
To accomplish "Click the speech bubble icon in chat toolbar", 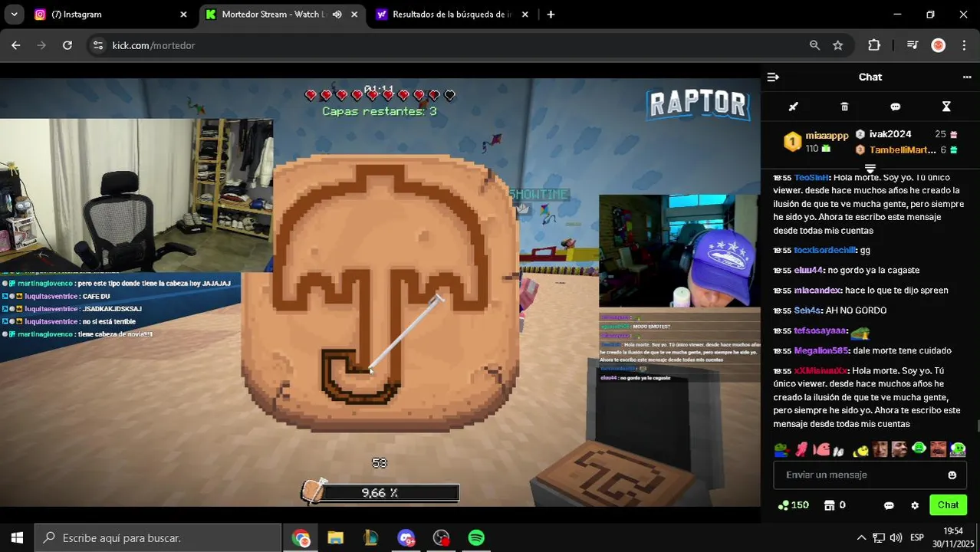I will tap(895, 107).
